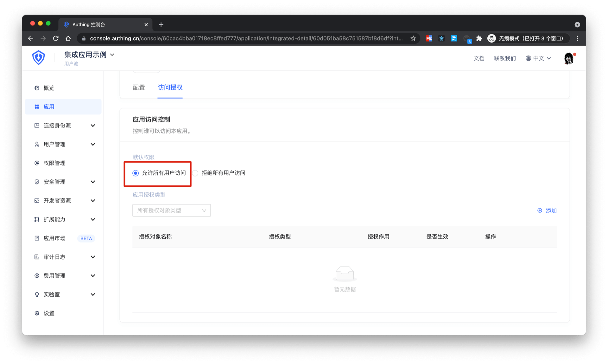Image resolution: width=608 pixels, height=364 pixels.
Task: Open 所有授权对象类型 dropdown
Action: [x=171, y=210]
